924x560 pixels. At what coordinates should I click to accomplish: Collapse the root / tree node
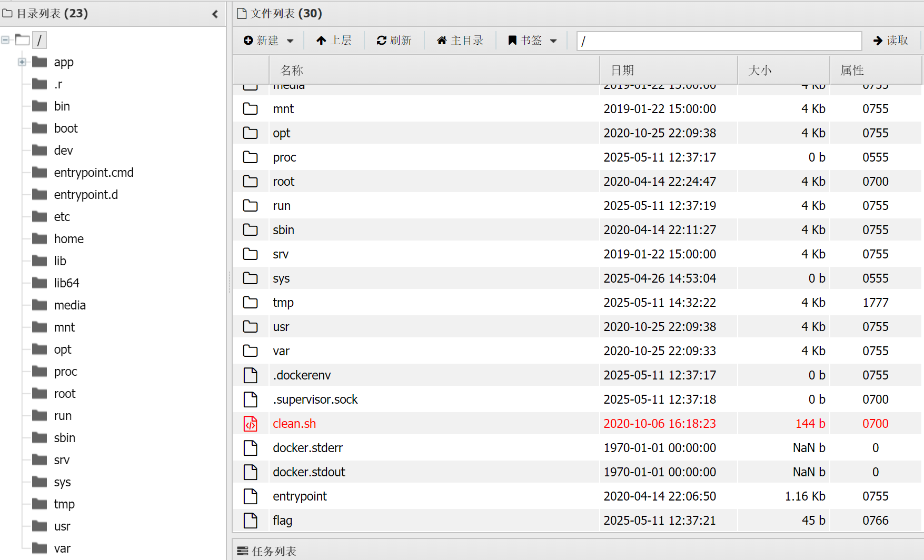(x=5, y=40)
